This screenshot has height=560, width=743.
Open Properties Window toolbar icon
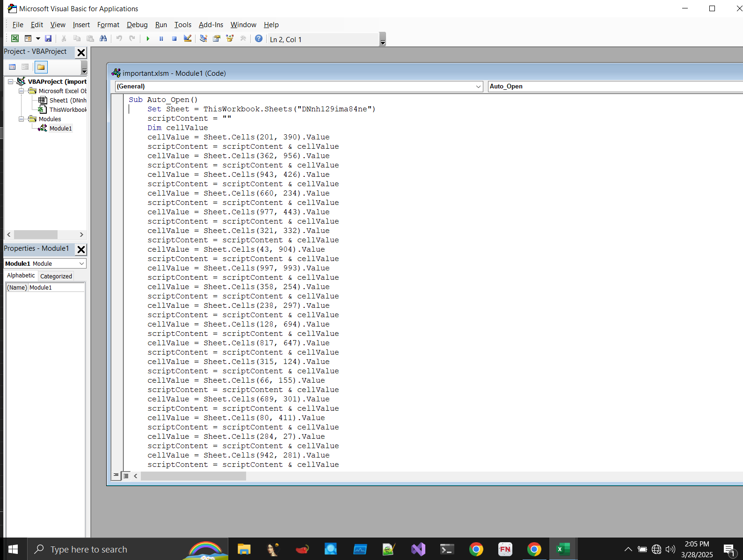[x=217, y=39]
